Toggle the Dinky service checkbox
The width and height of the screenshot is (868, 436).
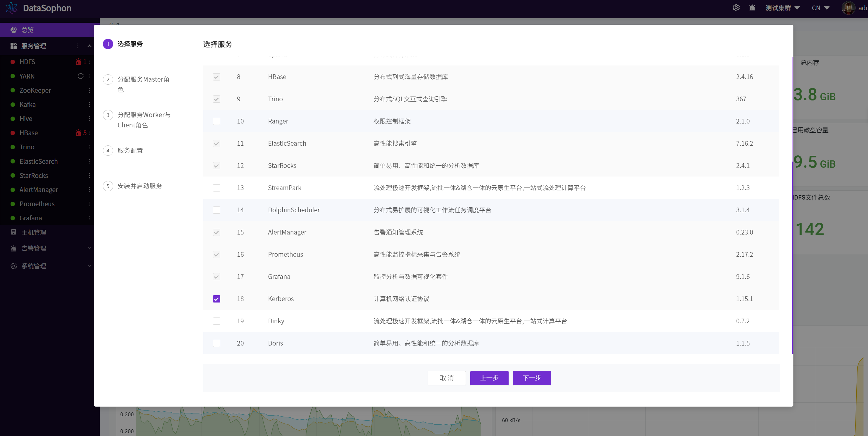point(217,321)
